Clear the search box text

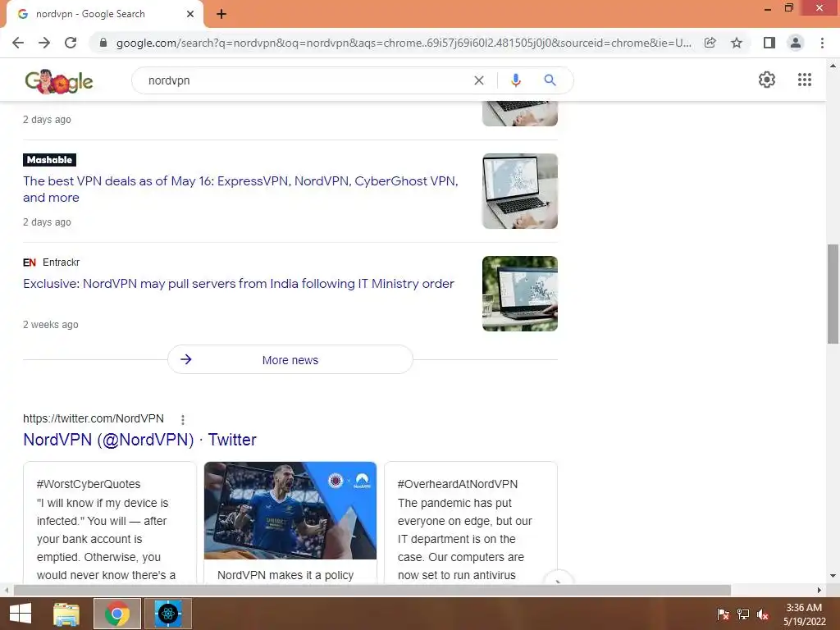click(x=479, y=80)
